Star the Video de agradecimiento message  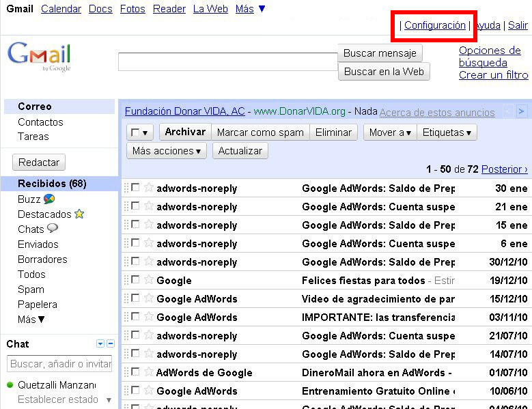149,298
